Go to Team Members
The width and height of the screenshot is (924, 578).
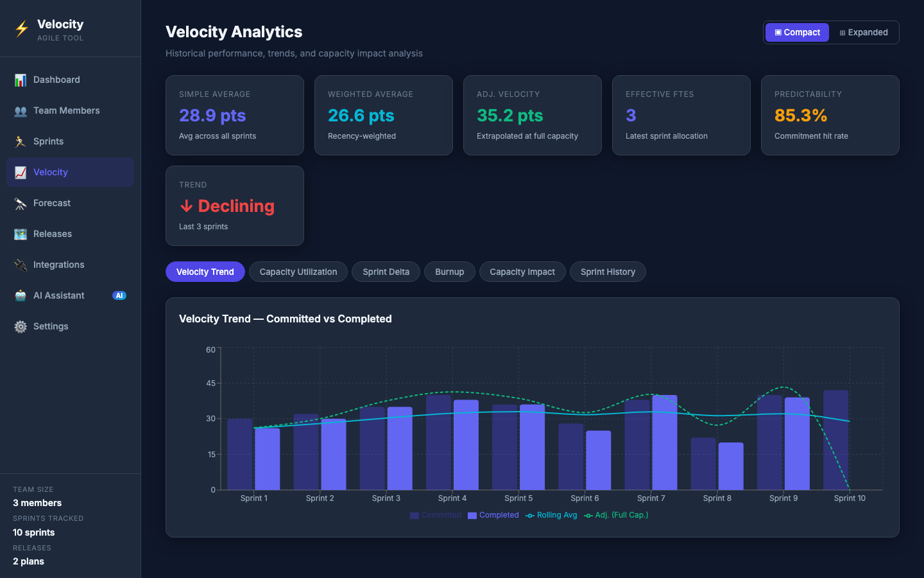click(70, 110)
